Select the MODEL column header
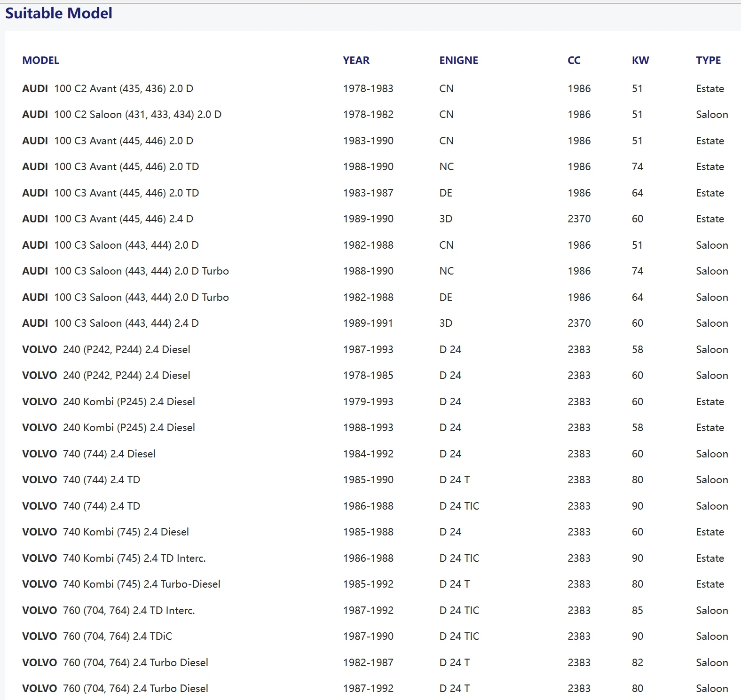Viewport: 741px width, 700px height. [x=41, y=60]
